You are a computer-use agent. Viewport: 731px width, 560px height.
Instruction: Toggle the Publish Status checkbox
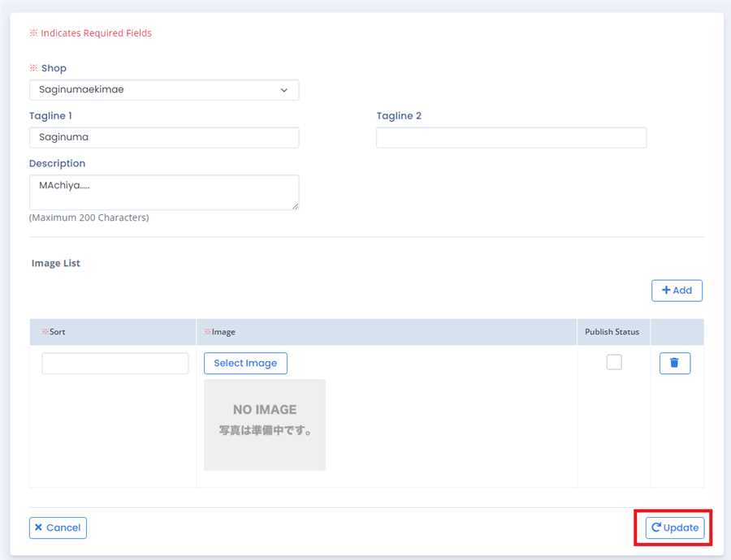point(614,363)
